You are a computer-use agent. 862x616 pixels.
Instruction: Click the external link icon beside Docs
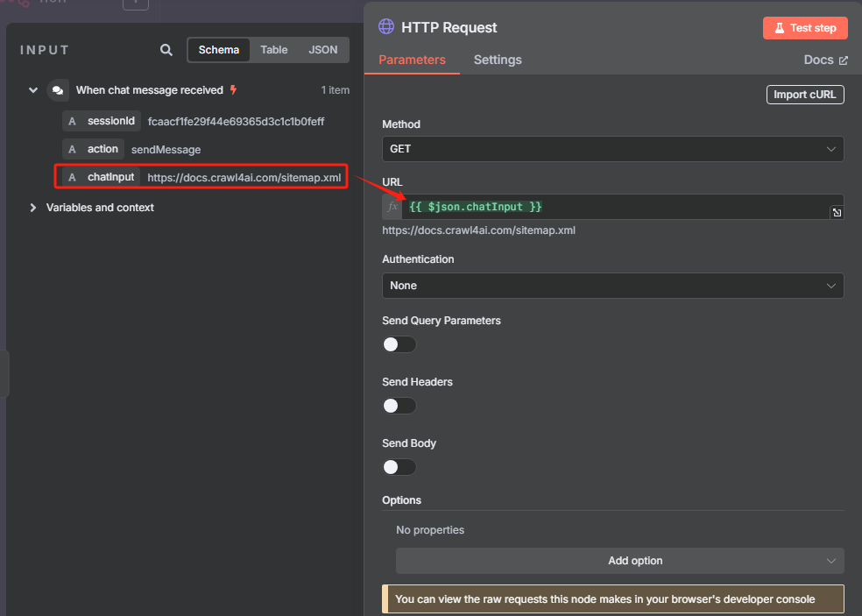(x=844, y=60)
